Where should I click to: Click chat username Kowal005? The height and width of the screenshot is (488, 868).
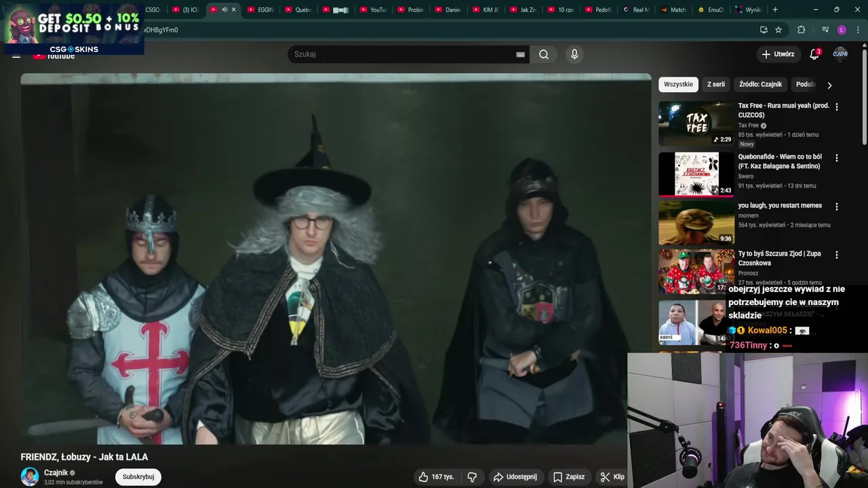tap(767, 330)
